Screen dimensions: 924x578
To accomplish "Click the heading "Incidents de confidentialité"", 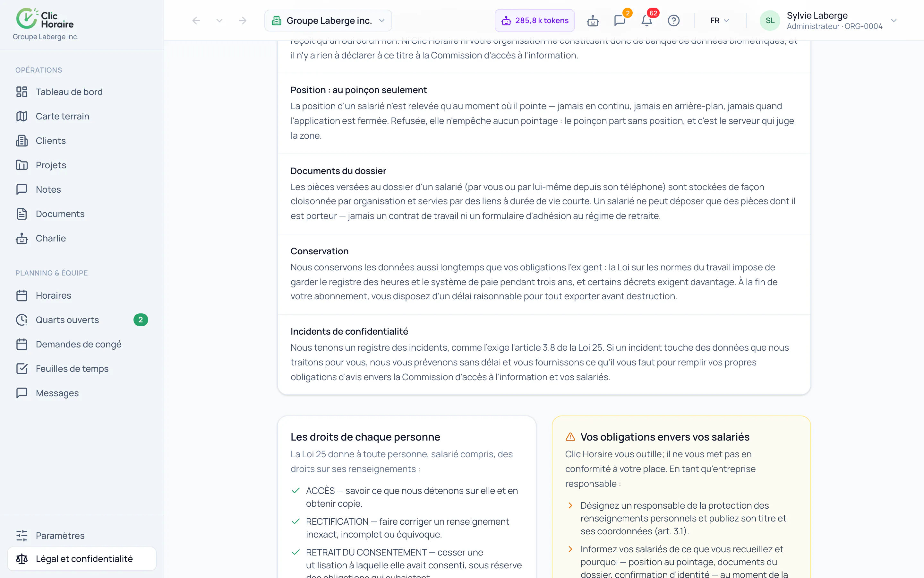I will (349, 331).
